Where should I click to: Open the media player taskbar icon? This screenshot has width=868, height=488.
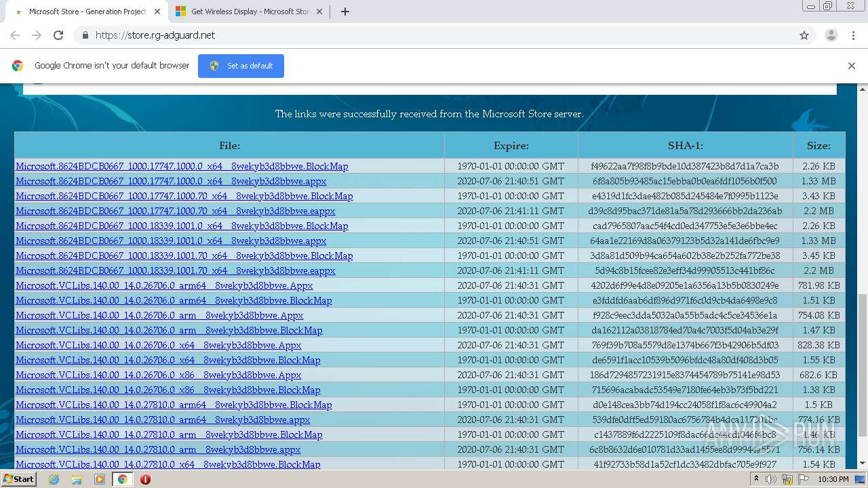[100, 479]
